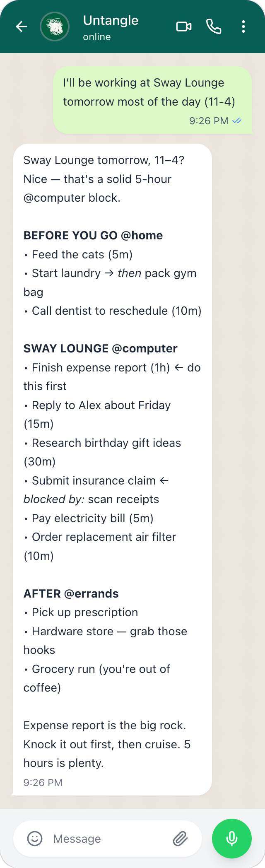Tap the blue double-check read receipt
This screenshot has width=265, height=868.
237,121
